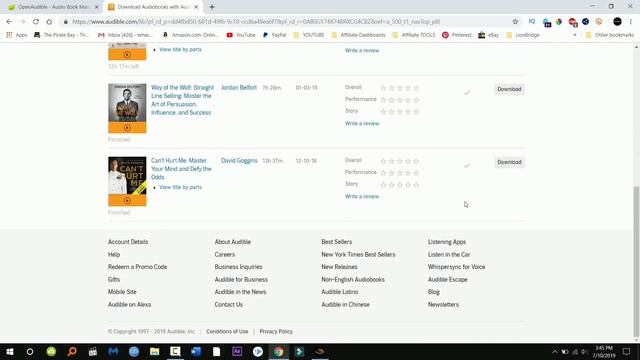This screenshot has height=360, width=640.
Task: Open Redeem a Promo Code link
Action: click(137, 267)
